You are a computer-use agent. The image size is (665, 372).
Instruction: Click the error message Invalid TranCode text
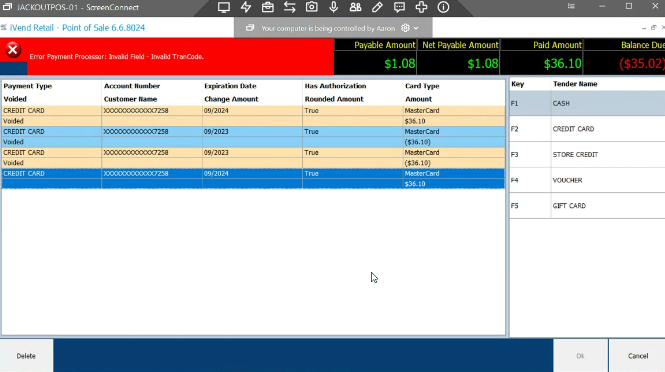click(x=117, y=57)
